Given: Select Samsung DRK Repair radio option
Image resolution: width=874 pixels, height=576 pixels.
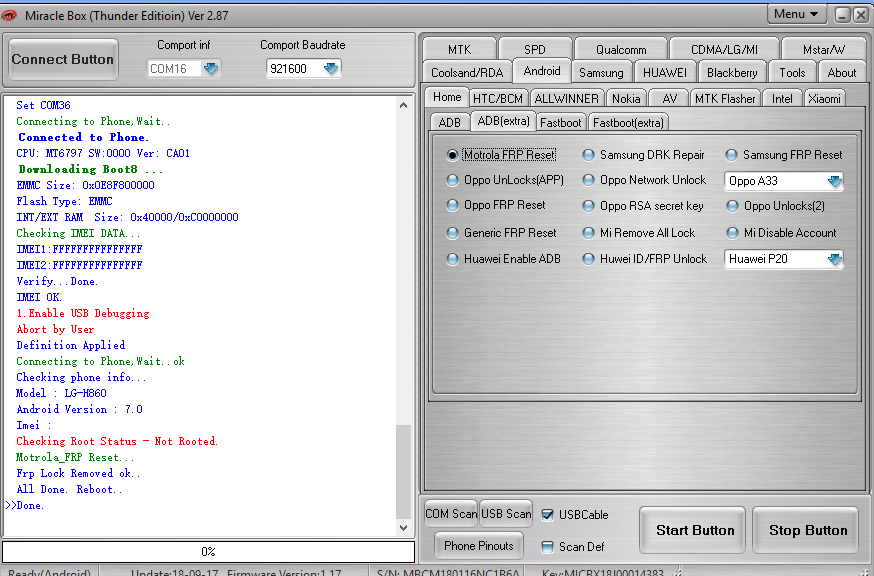Looking at the screenshot, I should [x=589, y=155].
